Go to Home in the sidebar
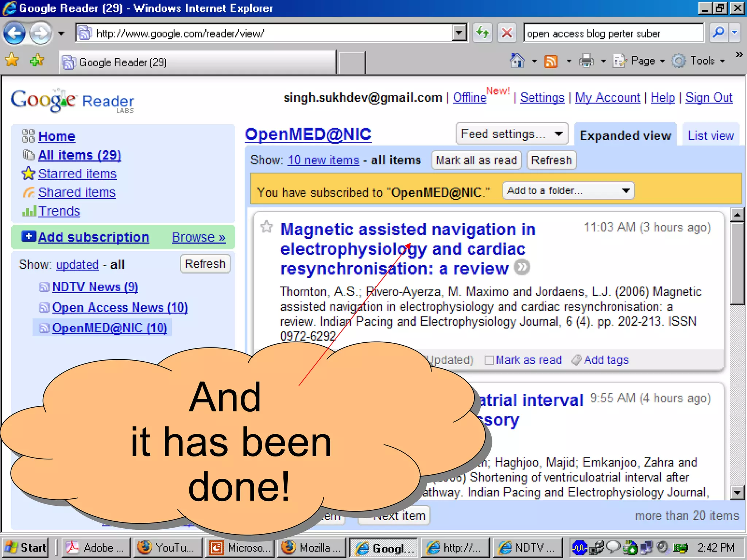Image resolution: width=747 pixels, height=560 pixels. (57, 136)
